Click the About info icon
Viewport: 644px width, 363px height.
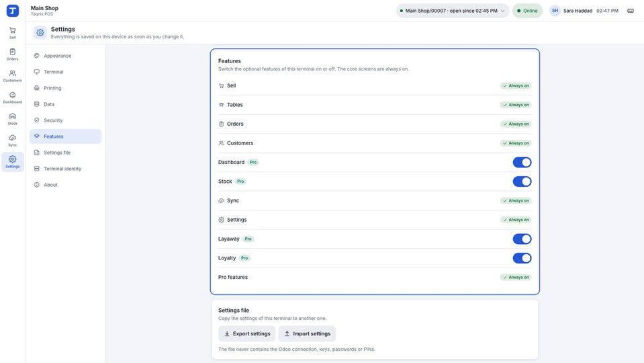tap(36, 185)
